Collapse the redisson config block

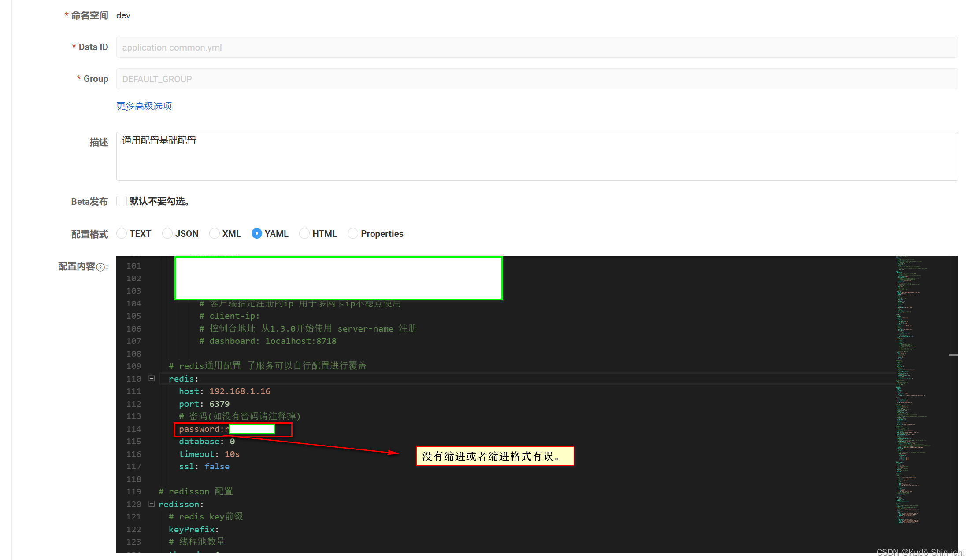(152, 504)
